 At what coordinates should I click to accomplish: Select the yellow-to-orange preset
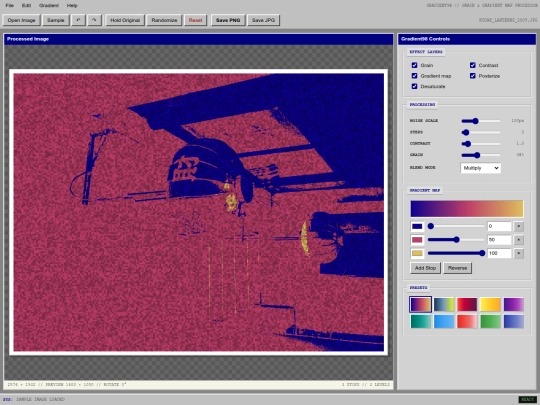click(490, 304)
